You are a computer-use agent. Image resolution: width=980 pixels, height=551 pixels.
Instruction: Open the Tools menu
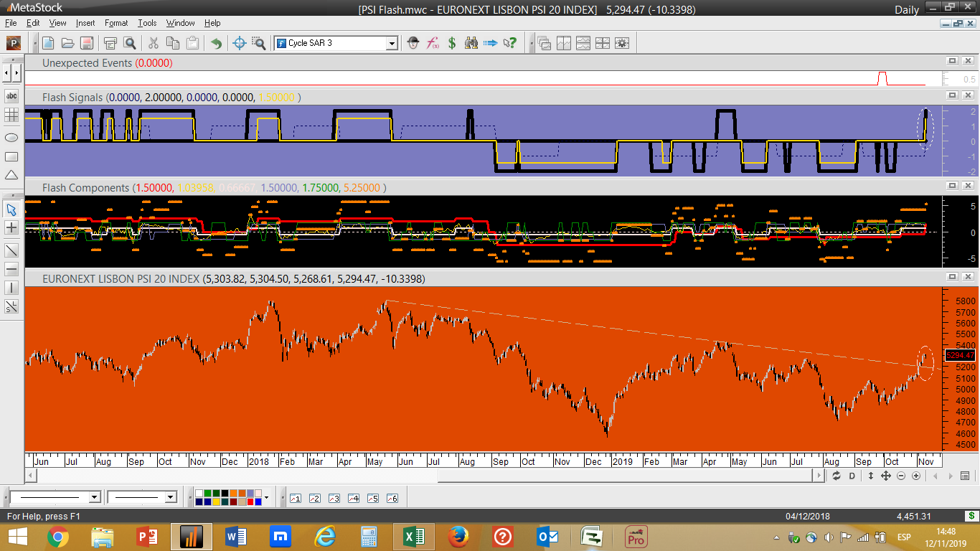pos(147,23)
